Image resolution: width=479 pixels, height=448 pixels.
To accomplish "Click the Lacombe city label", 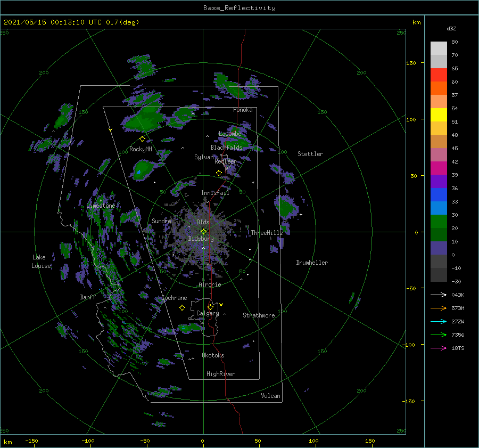I will click(230, 134).
